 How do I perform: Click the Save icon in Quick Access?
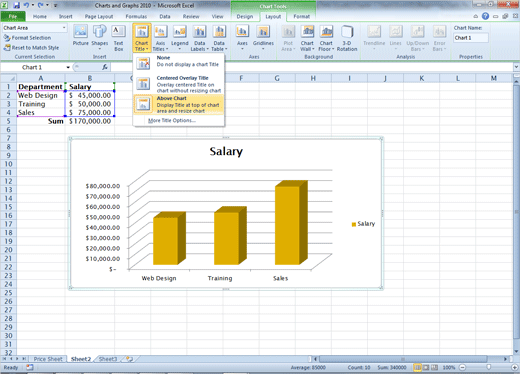click(16, 5)
